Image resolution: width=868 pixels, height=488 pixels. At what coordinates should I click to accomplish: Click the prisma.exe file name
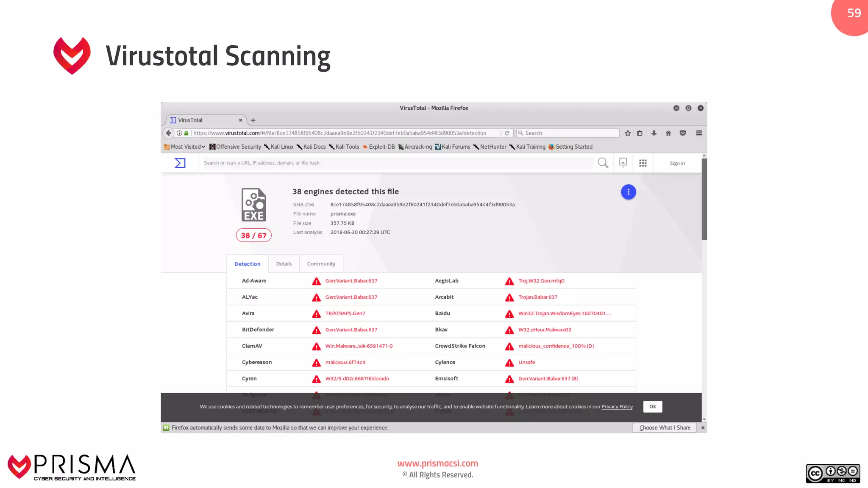tap(343, 214)
